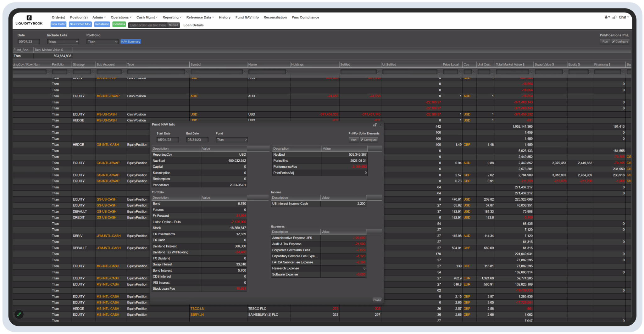Open the Reference Data menu
The image size is (644, 334).
tap(200, 17)
